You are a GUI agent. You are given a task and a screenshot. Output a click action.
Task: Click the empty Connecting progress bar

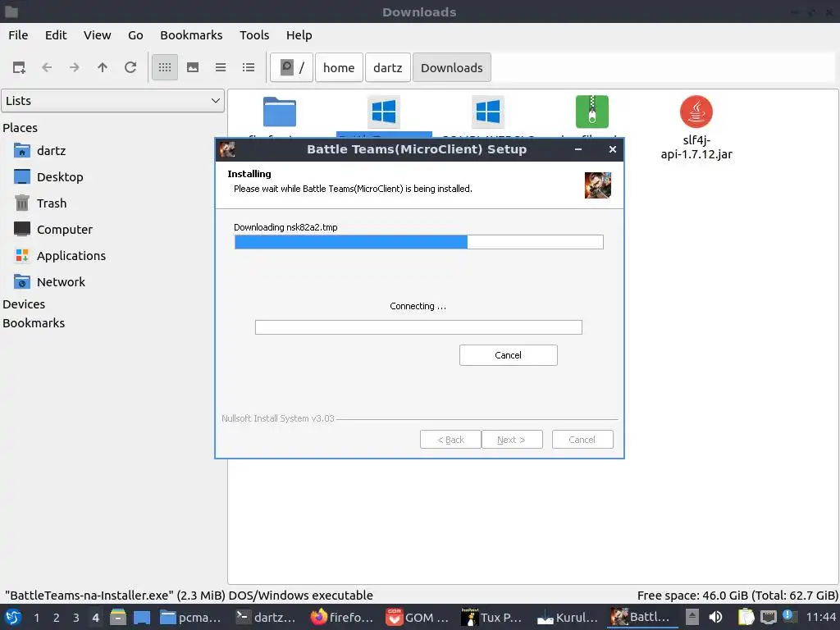coord(418,327)
